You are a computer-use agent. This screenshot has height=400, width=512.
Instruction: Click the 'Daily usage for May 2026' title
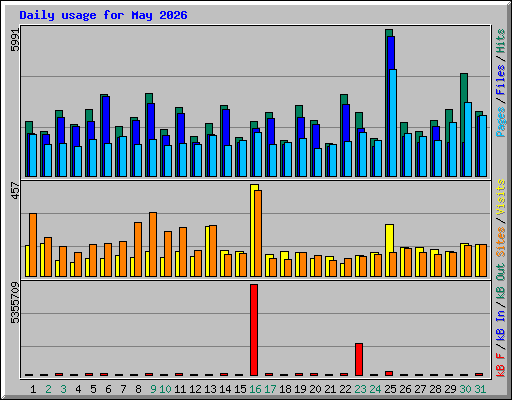point(103,15)
